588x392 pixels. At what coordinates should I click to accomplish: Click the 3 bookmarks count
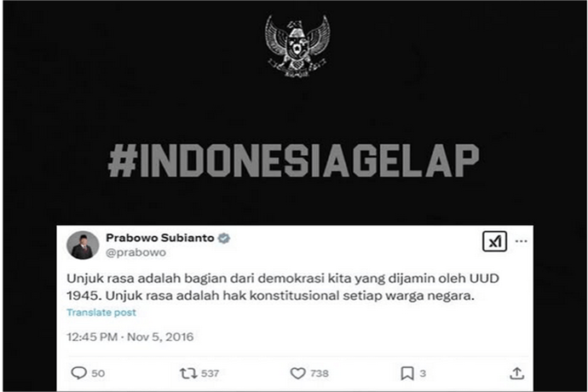[423, 373]
